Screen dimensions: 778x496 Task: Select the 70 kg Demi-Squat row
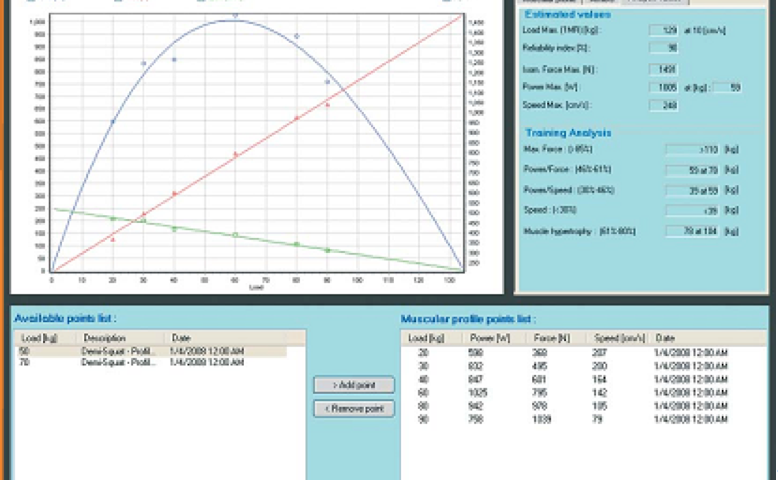tap(150, 362)
